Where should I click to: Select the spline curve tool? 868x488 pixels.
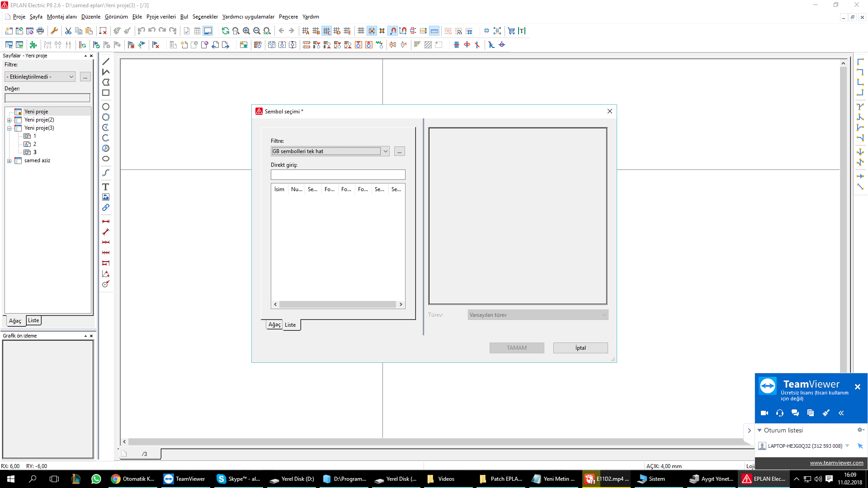[x=106, y=173]
